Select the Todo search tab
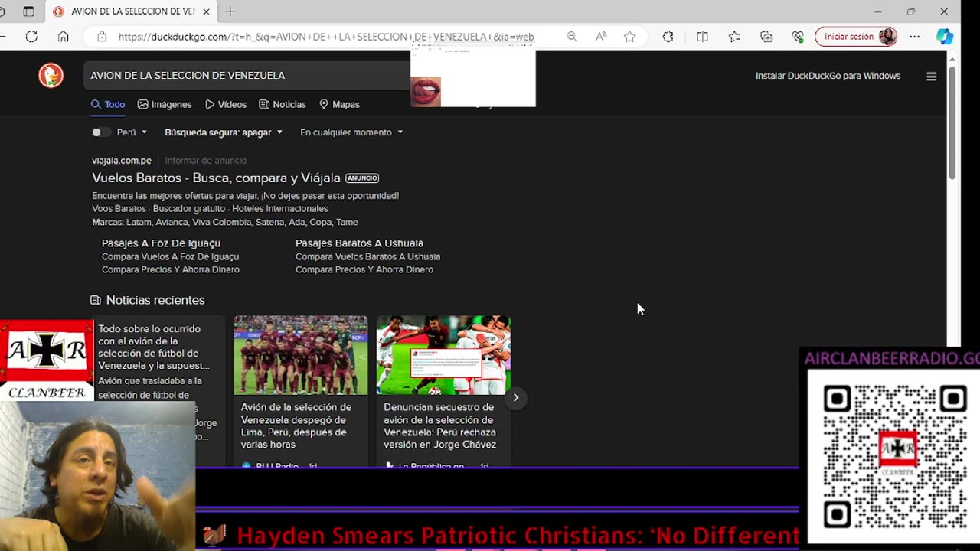Screen dimensions: 980x551 (x=108, y=104)
